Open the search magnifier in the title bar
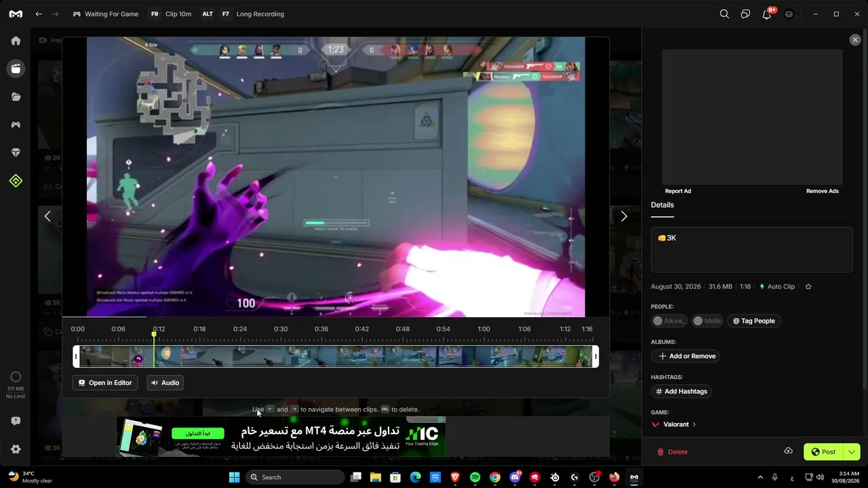The image size is (868, 488). tap(724, 14)
